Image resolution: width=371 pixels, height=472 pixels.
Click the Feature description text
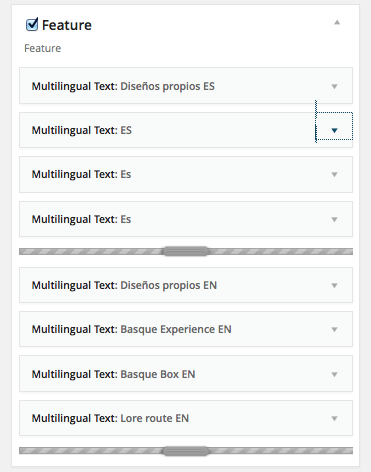tap(43, 48)
